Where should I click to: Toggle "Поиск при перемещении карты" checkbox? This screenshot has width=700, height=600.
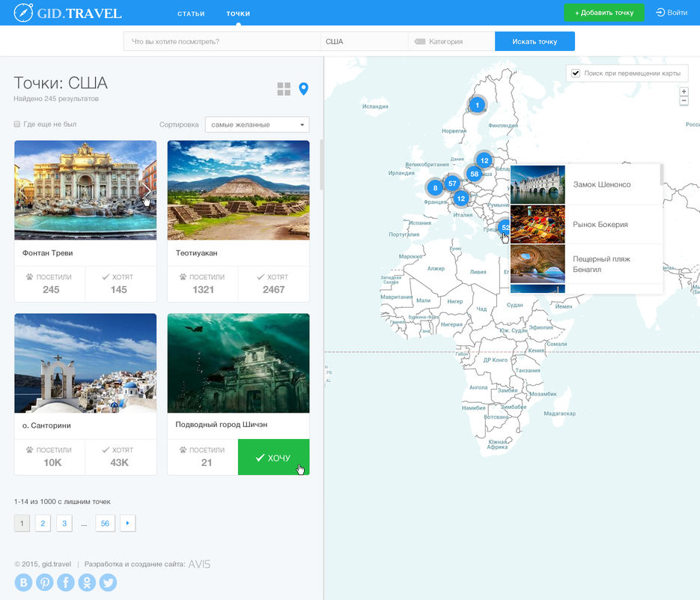[576, 73]
